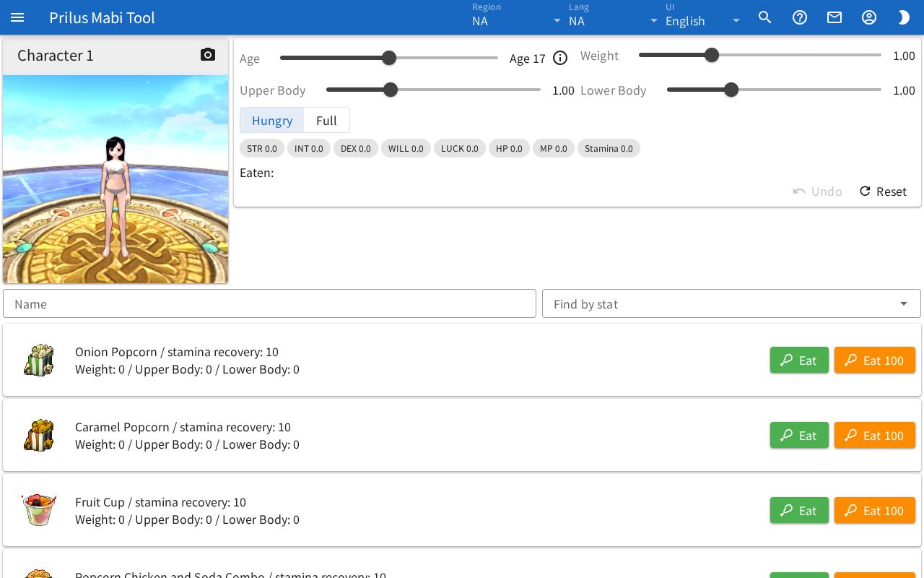Click the Weight slider handle
This screenshot has width=924, height=578.
(x=712, y=55)
